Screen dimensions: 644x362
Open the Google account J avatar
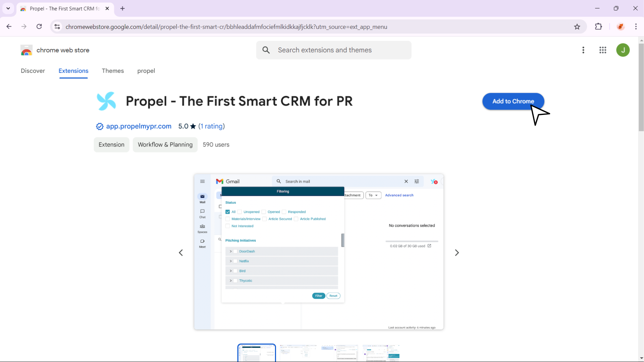[623, 50]
